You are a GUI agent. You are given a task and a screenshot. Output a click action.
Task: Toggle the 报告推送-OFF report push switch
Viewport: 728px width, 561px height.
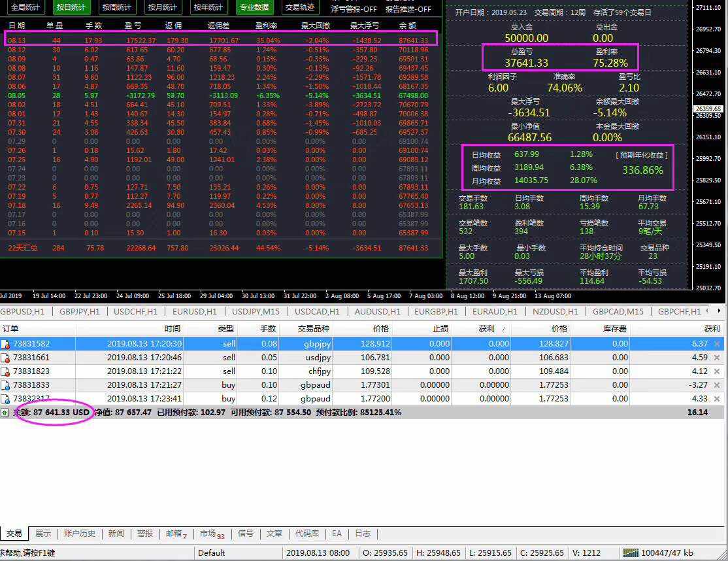click(408, 8)
